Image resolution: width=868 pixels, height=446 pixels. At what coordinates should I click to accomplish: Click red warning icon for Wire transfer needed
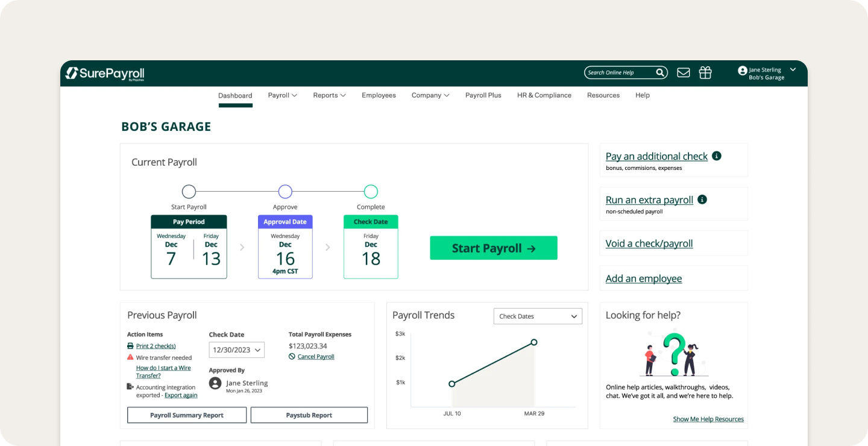130,357
